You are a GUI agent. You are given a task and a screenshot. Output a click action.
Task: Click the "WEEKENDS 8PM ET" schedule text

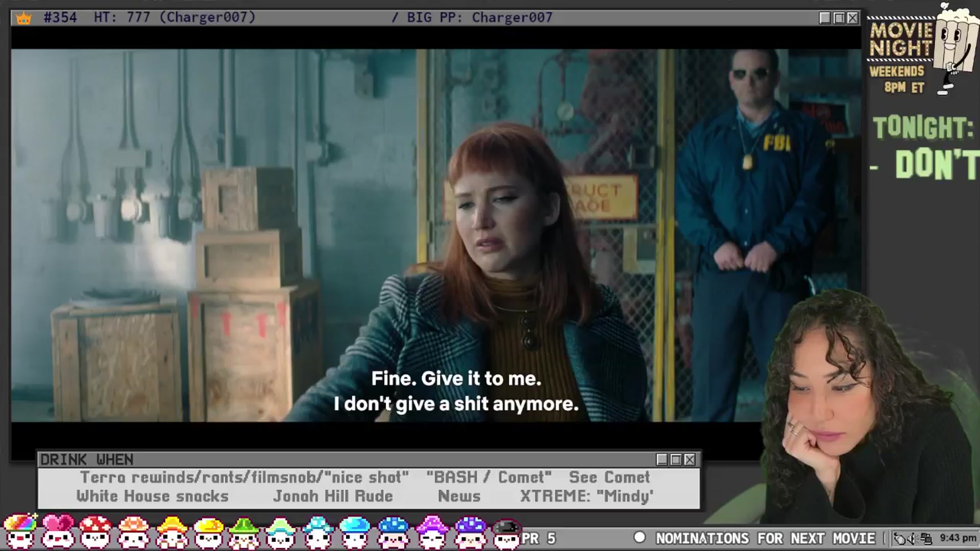(897, 79)
